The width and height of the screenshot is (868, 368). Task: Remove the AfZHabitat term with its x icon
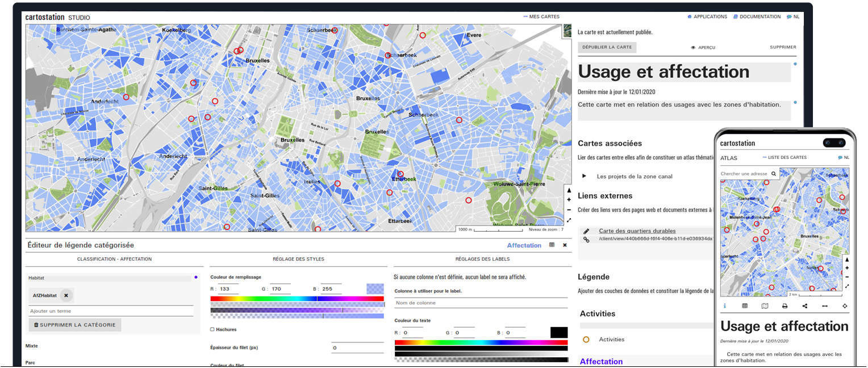pyautogui.click(x=66, y=295)
